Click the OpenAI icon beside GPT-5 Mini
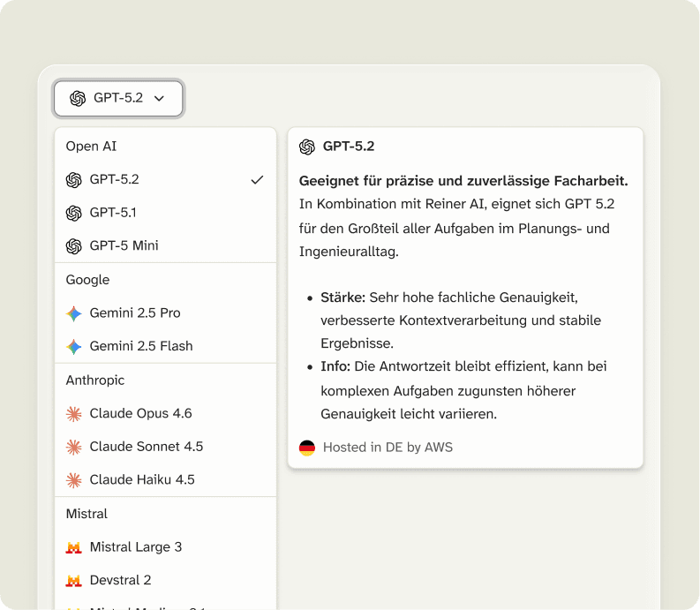The image size is (700, 610). (x=73, y=246)
